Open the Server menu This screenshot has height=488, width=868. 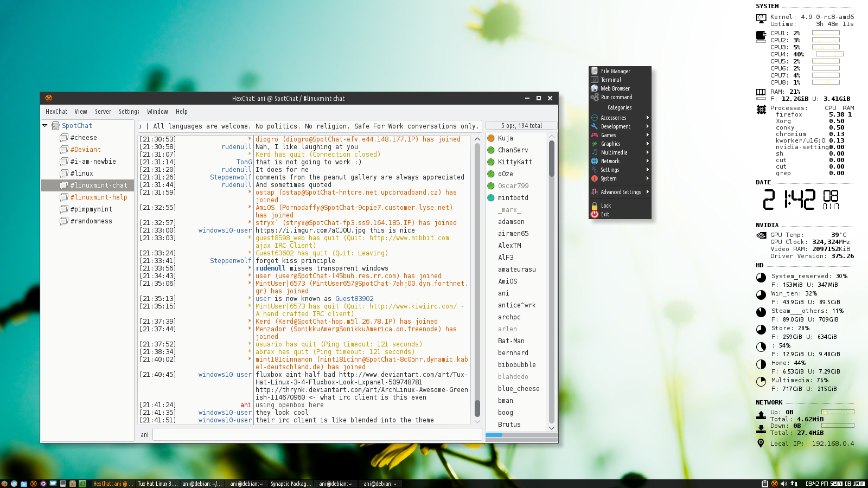[103, 112]
